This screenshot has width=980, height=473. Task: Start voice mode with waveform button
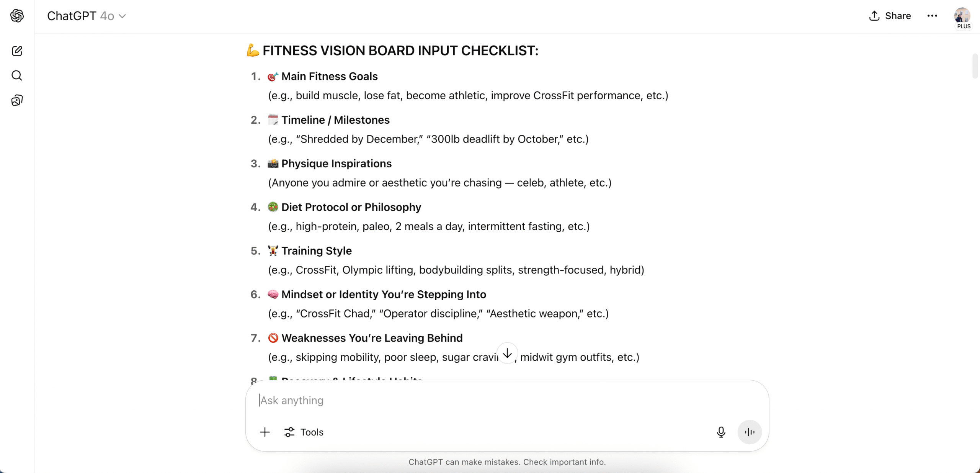[x=750, y=432]
